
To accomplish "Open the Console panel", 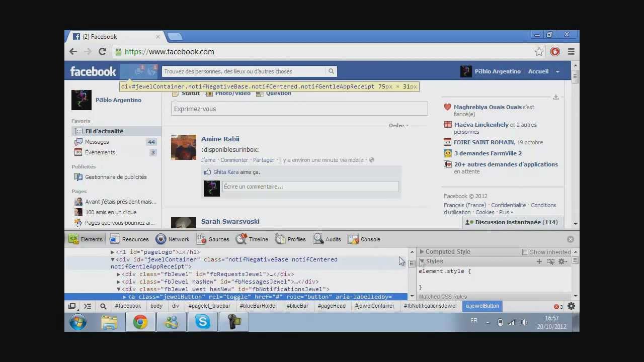I will click(364, 239).
